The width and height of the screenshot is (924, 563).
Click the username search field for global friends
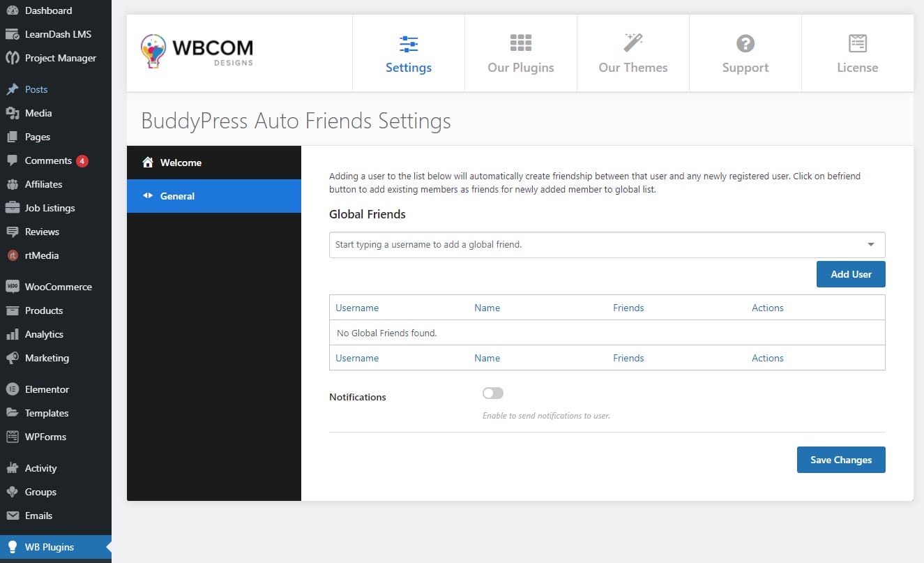click(x=593, y=245)
